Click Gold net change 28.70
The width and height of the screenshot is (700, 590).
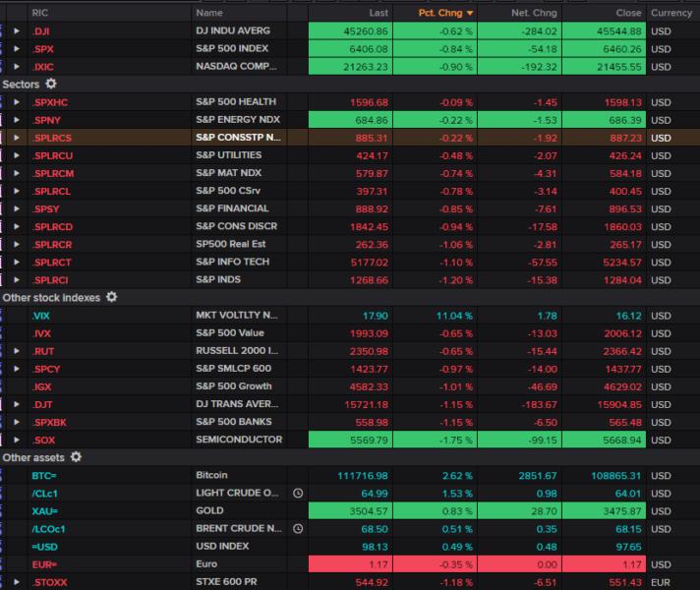pos(545,511)
